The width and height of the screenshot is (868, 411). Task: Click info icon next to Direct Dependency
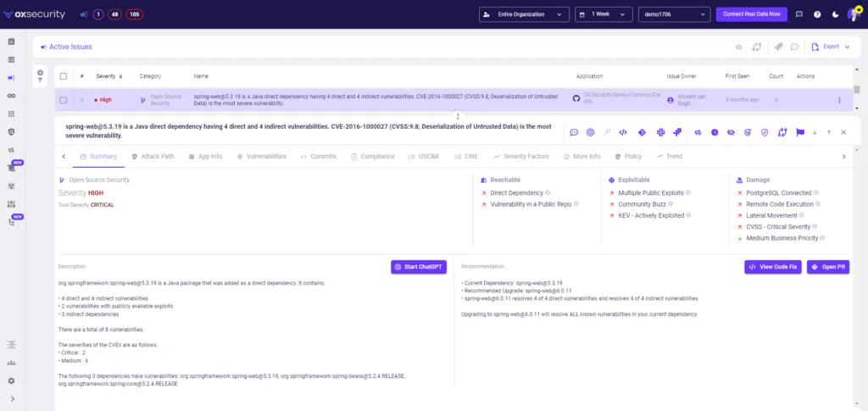tap(548, 192)
